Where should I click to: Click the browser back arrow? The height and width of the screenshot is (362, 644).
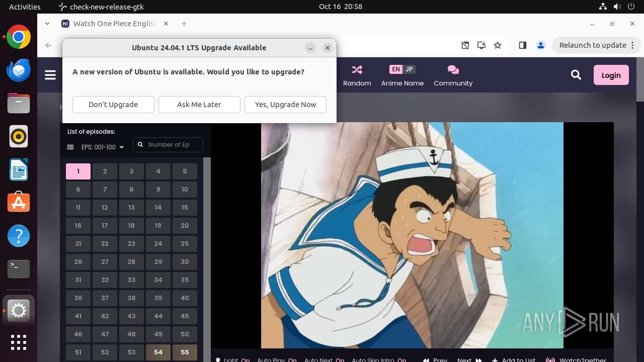48,45
